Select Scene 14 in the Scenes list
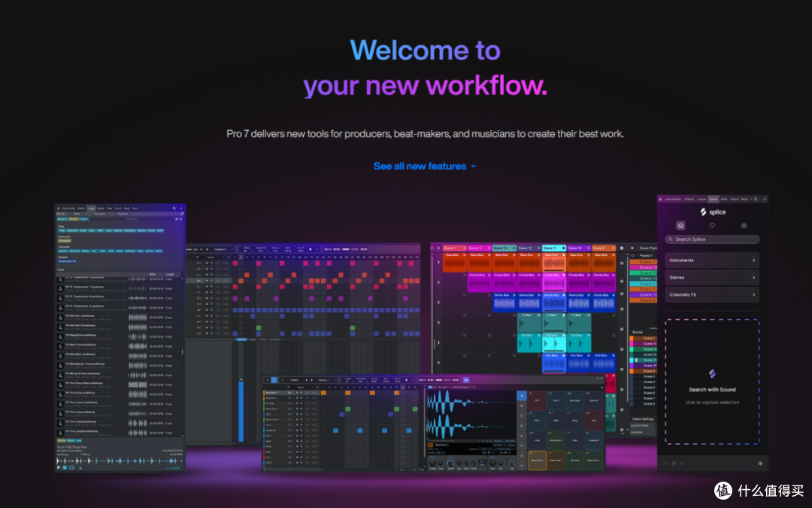This screenshot has height=508, width=812. tap(643, 344)
